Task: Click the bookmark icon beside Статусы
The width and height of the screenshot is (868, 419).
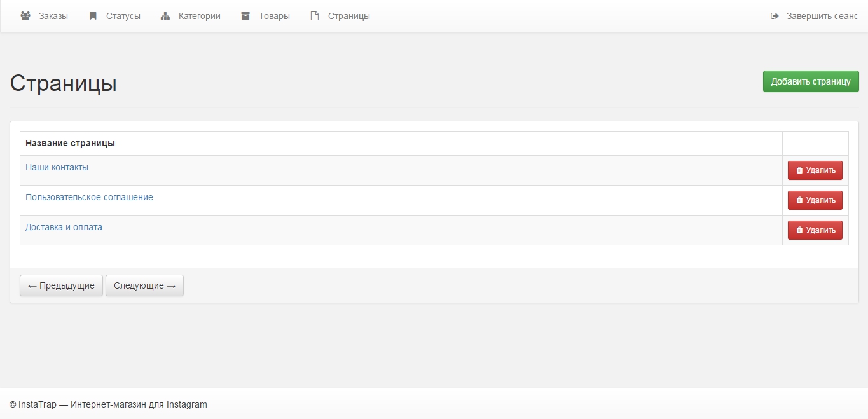Action: pos(93,16)
